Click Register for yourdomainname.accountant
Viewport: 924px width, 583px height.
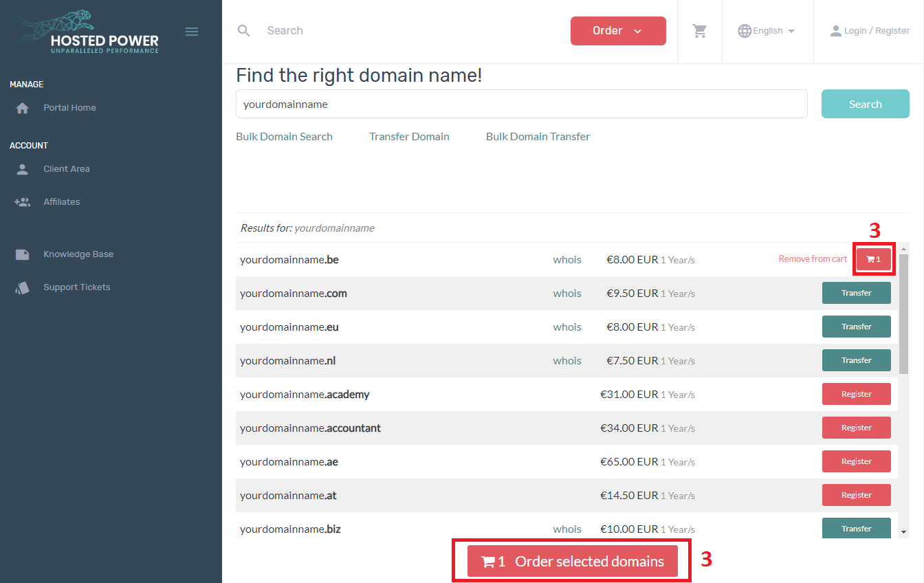pos(857,428)
